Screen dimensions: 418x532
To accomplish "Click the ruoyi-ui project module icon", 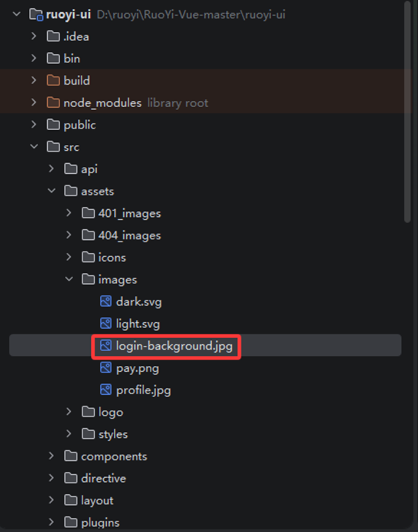I will (x=37, y=15).
